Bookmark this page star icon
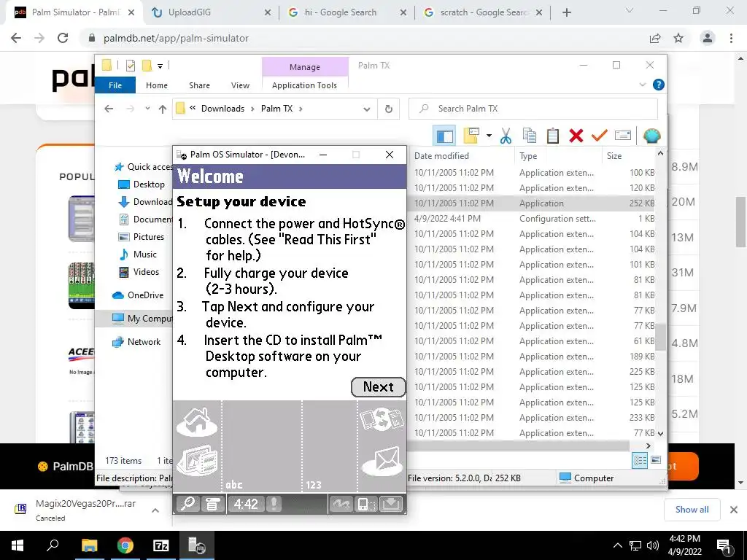The height and width of the screenshot is (560, 747). pos(678,38)
